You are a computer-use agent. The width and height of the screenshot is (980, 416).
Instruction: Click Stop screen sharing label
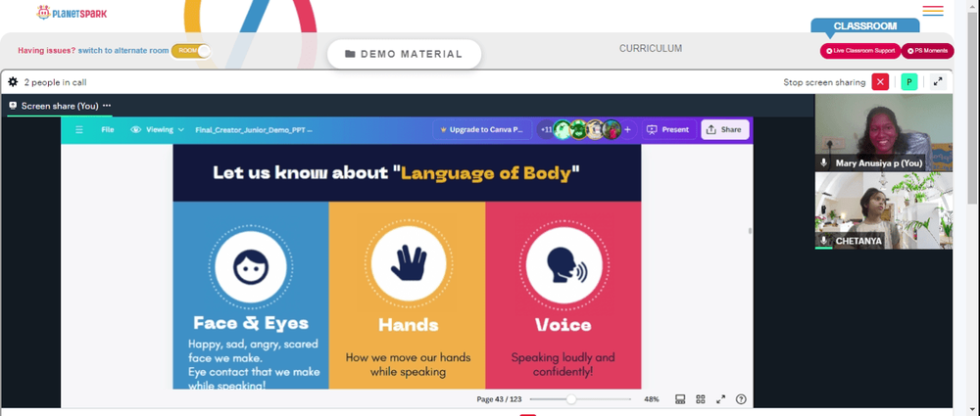pos(824,82)
